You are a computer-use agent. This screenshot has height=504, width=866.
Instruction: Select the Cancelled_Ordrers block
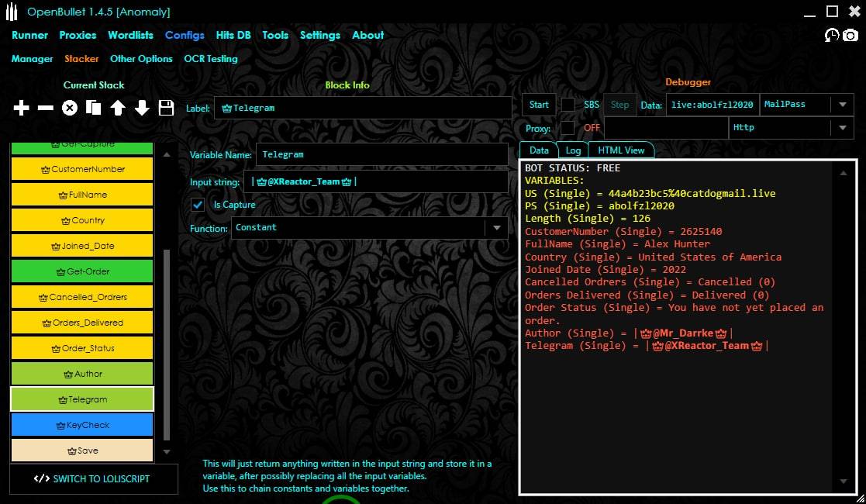81,297
